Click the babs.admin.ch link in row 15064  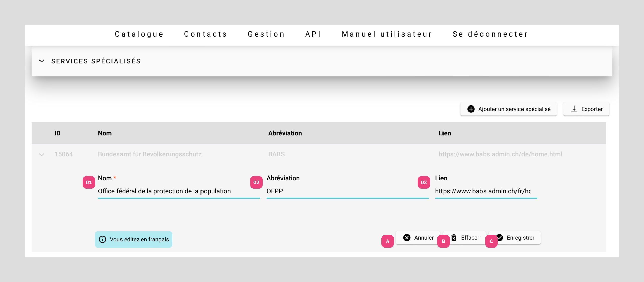pyautogui.click(x=500, y=154)
